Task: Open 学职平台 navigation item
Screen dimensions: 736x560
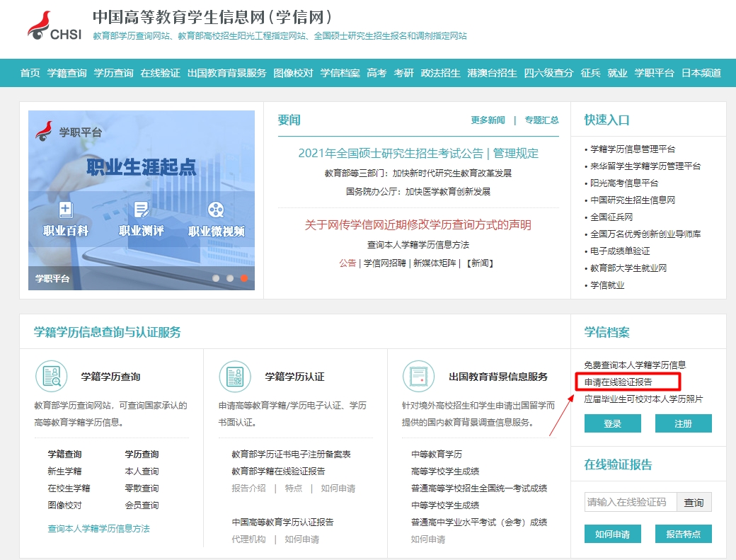Action: (655, 73)
